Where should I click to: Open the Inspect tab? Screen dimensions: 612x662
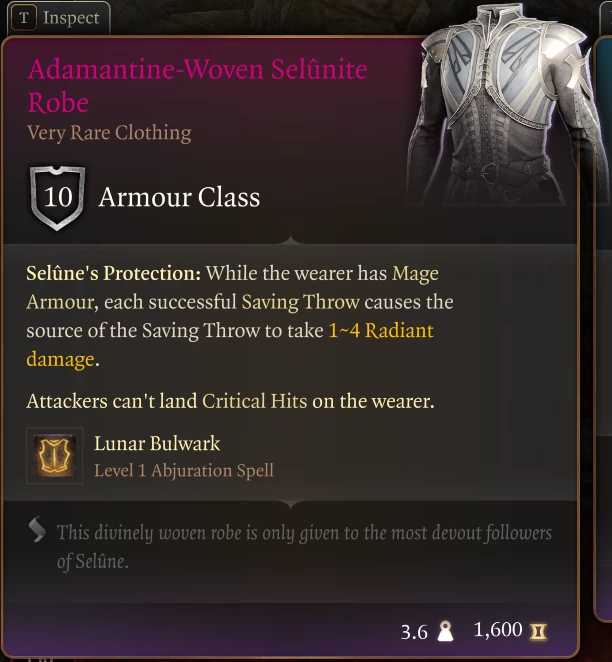tap(59, 18)
